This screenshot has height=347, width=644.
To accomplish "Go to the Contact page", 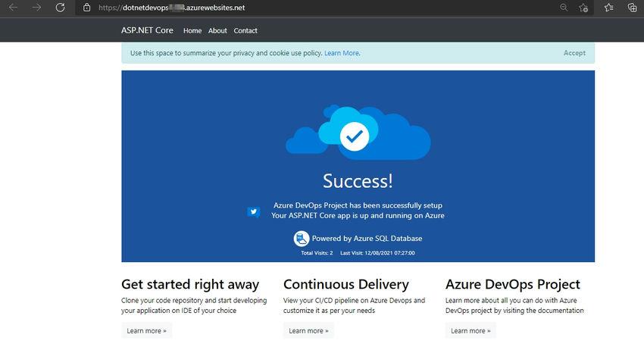I will click(x=245, y=30).
